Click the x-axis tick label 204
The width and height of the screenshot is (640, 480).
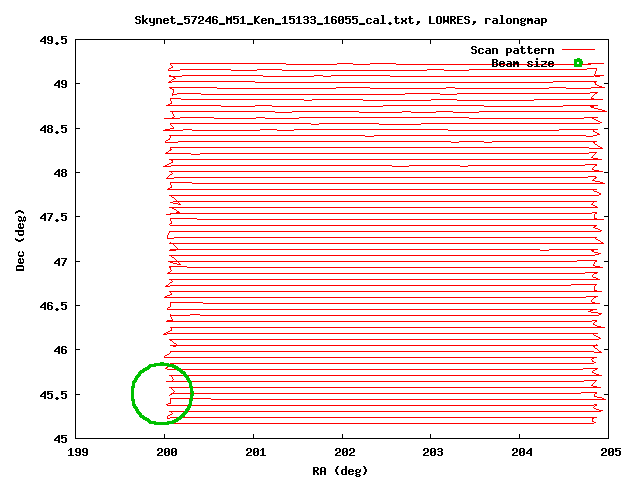point(522,452)
